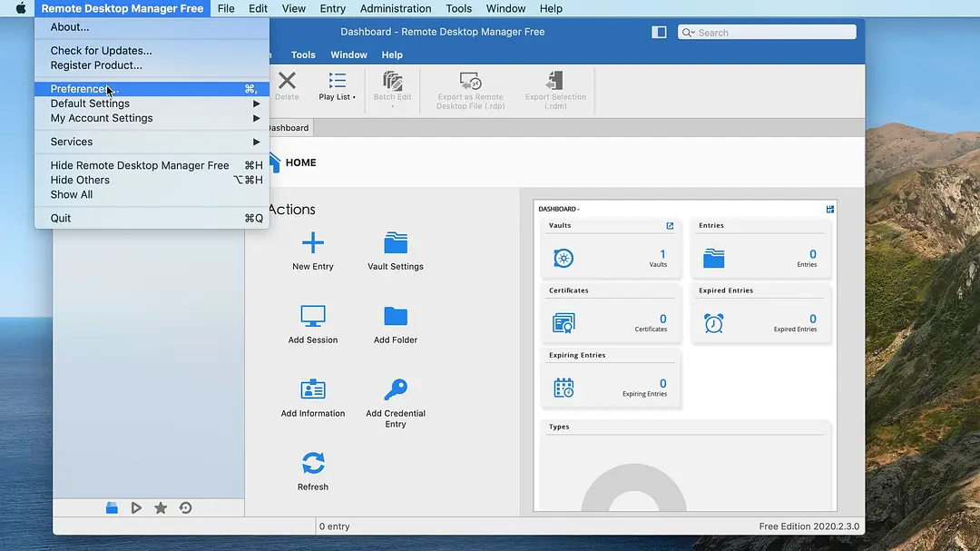
Task: Click the New Entry plus icon
Action: (312, 242)
